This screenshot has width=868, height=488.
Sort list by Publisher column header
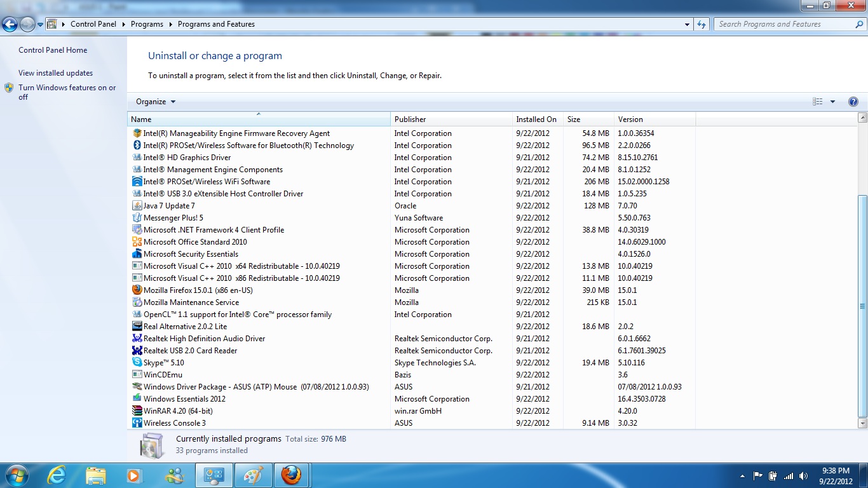[x=451, y=119]
